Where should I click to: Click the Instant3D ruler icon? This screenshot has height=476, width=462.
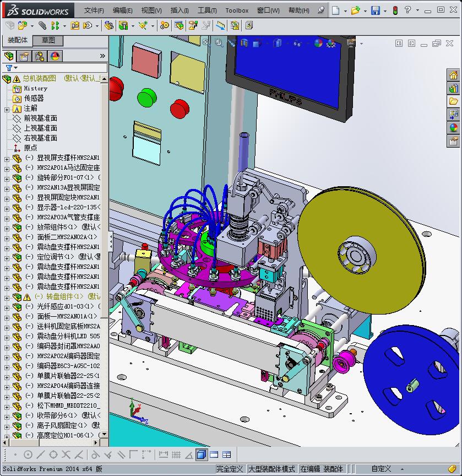220,25
